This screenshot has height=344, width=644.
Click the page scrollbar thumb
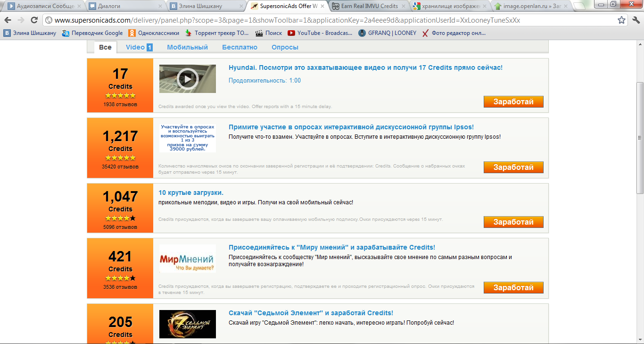pyautogui.click(x=640, y=138)
